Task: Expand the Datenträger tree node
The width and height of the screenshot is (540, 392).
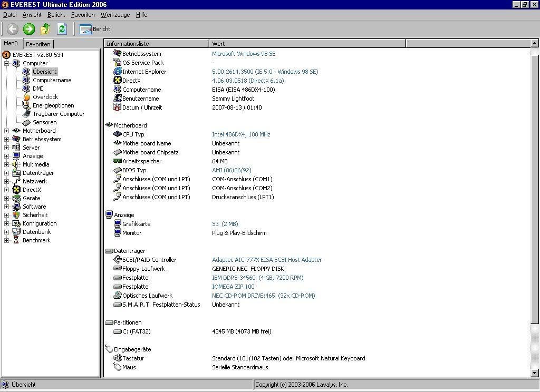Action: point(6,173)
